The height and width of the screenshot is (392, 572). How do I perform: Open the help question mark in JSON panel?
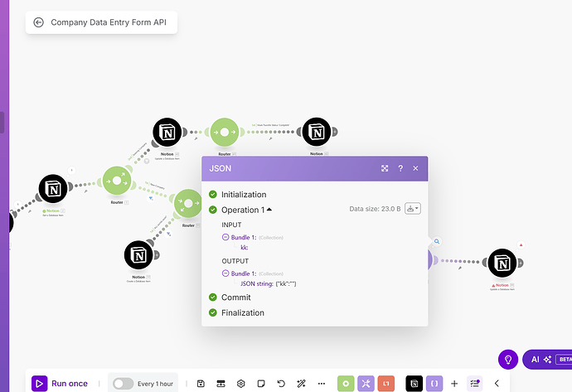400,168
